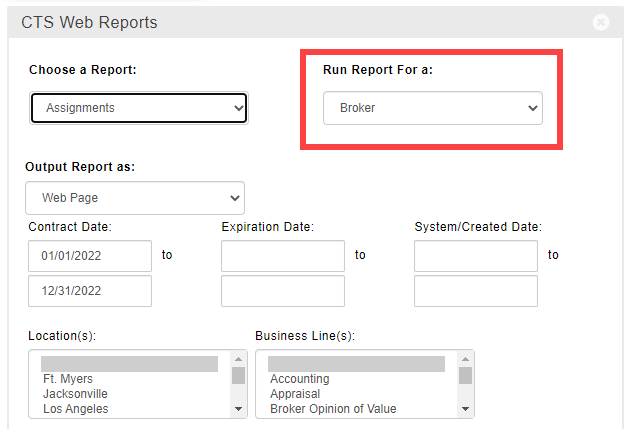Click the Business Lines list scroll up arrow

(465, 359)
